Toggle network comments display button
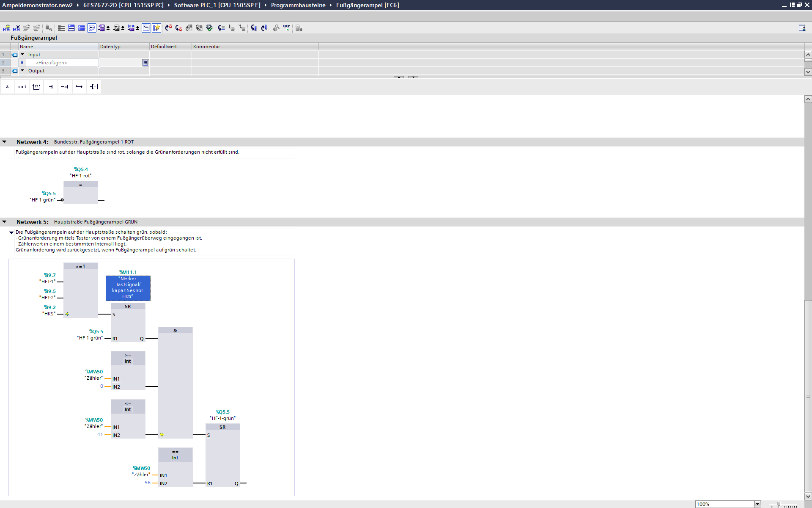This screenshot has width=812, height=508. [92, 28]
